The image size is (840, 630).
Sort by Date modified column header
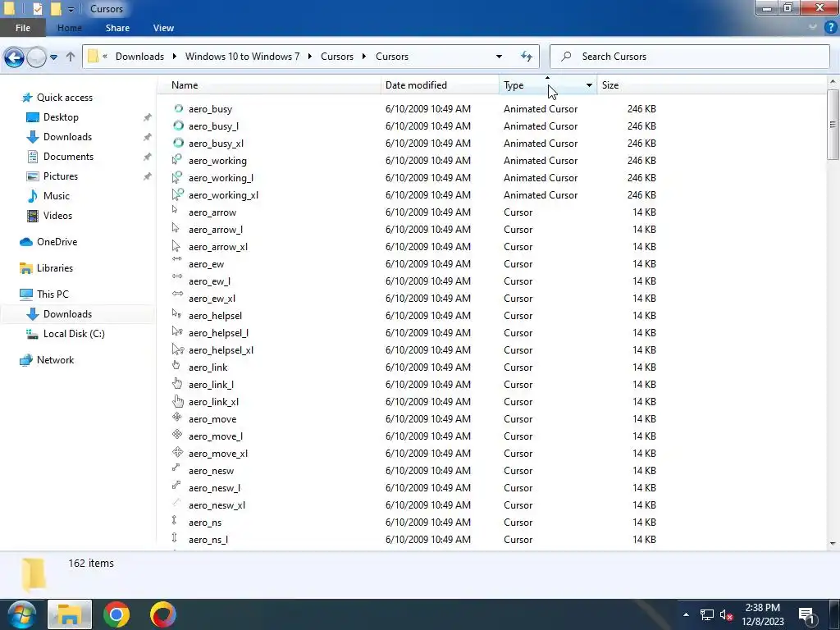coord(440,85)
